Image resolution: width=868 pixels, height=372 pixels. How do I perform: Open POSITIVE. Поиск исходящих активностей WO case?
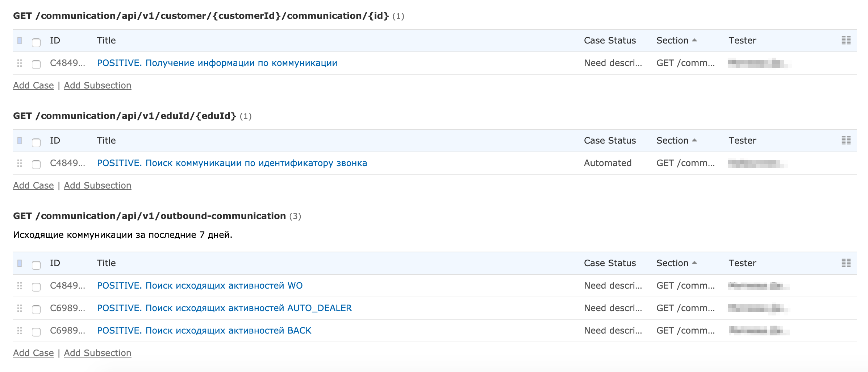pos(200,286)
